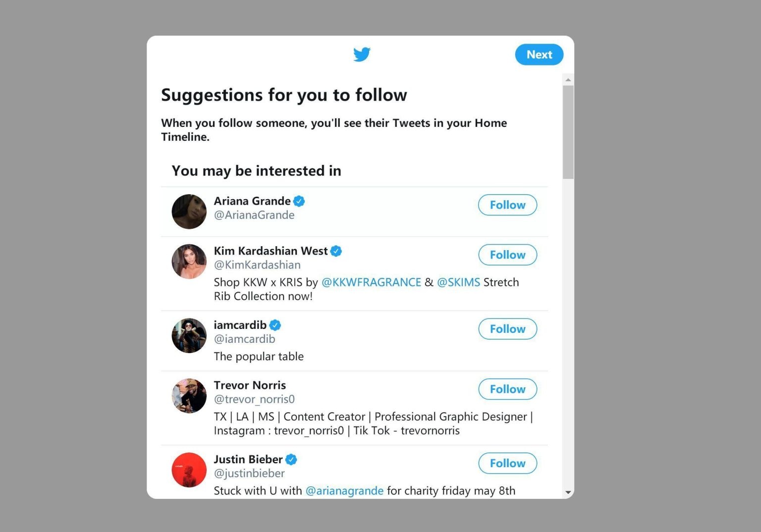The width and height of the screenshot is (761, 532).
Task: Click the @trevor_norris0 handle
Action: coord(254,399)
